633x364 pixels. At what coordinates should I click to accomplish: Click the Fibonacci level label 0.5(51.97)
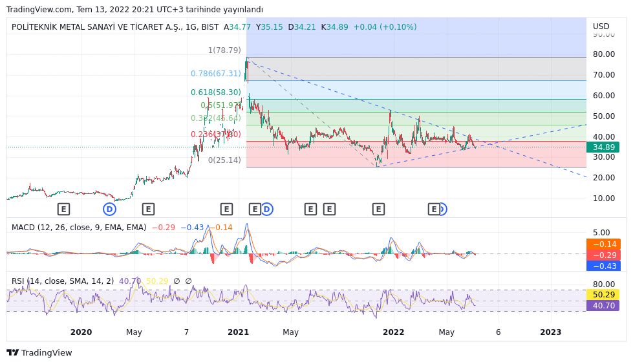[221, 105]
